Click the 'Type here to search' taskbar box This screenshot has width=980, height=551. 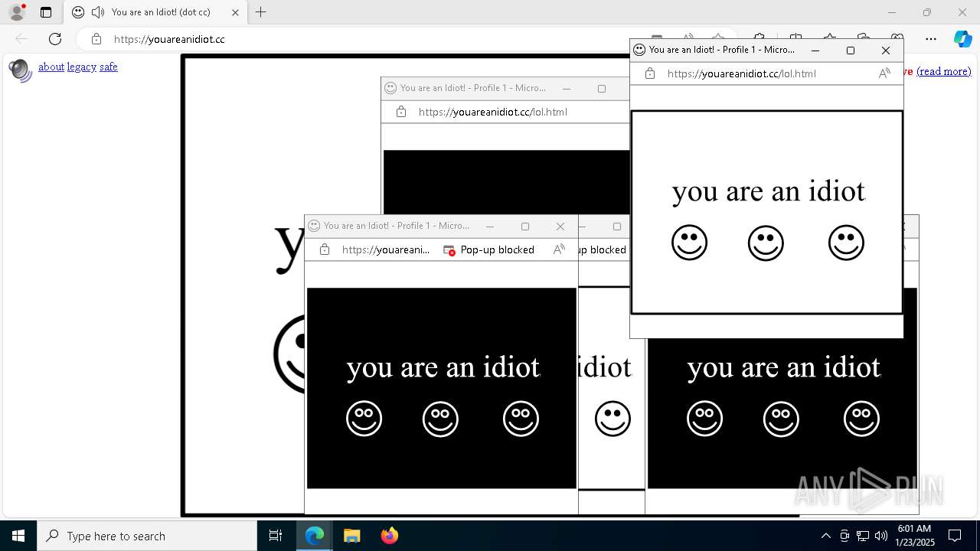point(147,536)
